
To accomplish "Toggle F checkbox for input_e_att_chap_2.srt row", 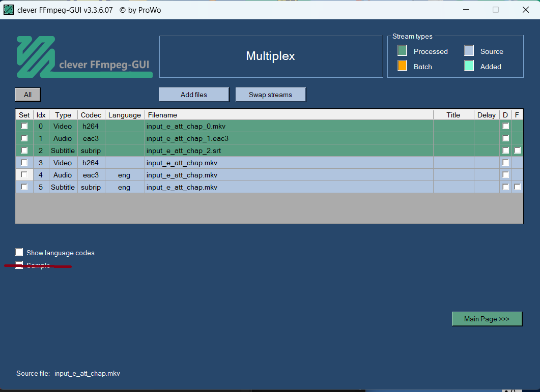I will point(517,150).
